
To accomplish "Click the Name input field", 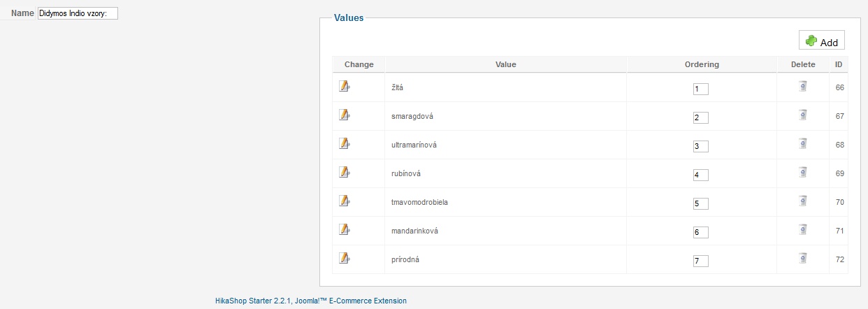I will 77,13.
